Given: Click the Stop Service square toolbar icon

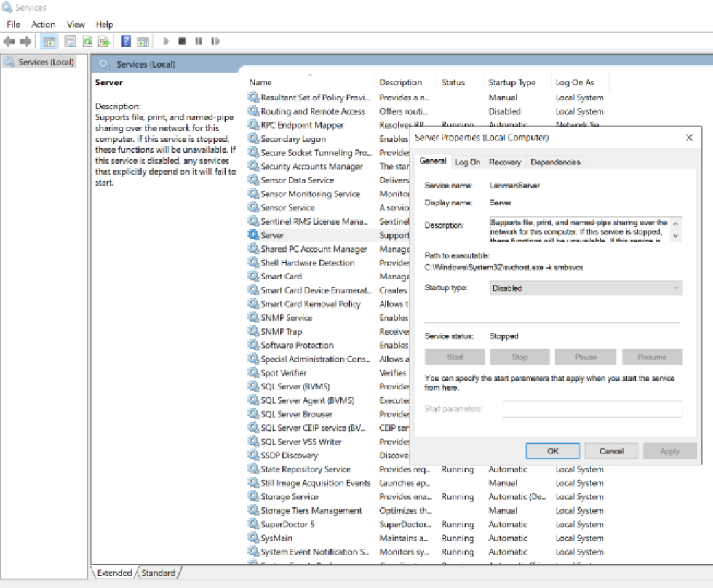Looking at the screenshot, I should coord(182,41).
